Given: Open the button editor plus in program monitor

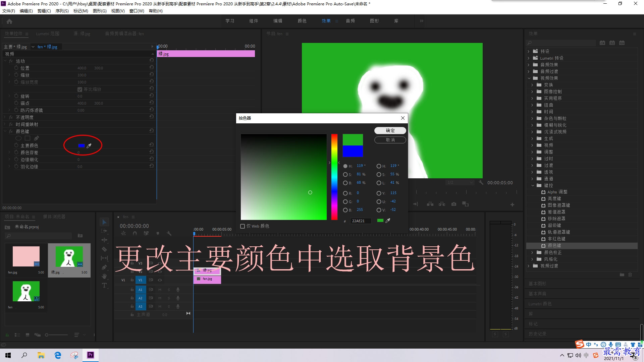Looking at the screenshot, I should [512, 204].
